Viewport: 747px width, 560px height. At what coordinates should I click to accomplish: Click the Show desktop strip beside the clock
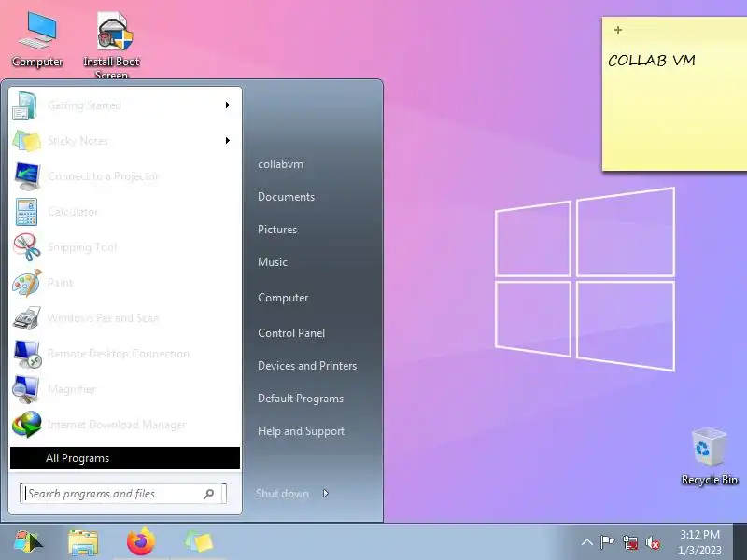(740, 542)
